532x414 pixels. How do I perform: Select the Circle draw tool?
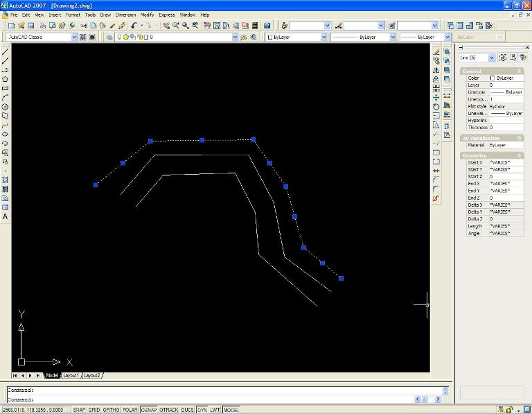5,107
